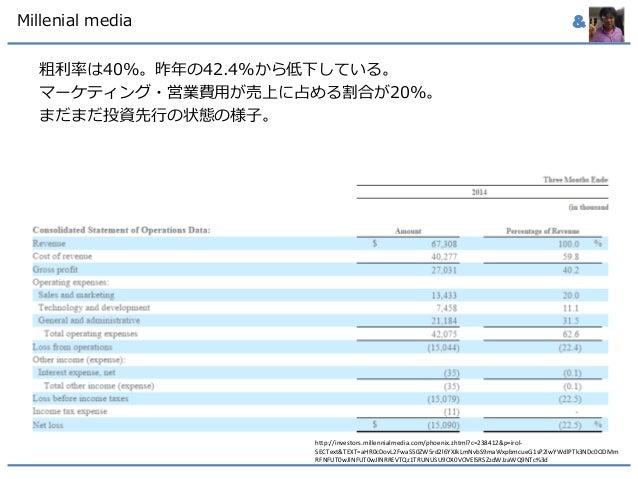The image size is (638, 479).
Task: Click the operating loss percentage '(22.4)'
Action: (570, 348)
